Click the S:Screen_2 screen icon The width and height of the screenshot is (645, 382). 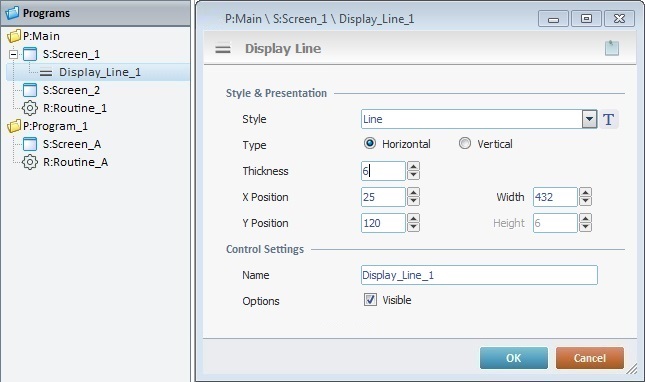coord(30,90)
